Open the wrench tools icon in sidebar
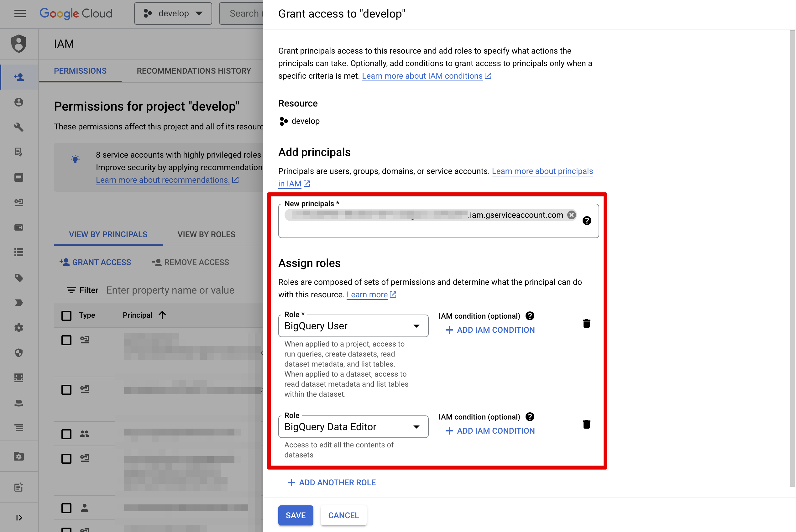Screen dimensions: 796x532 [19, 127]
